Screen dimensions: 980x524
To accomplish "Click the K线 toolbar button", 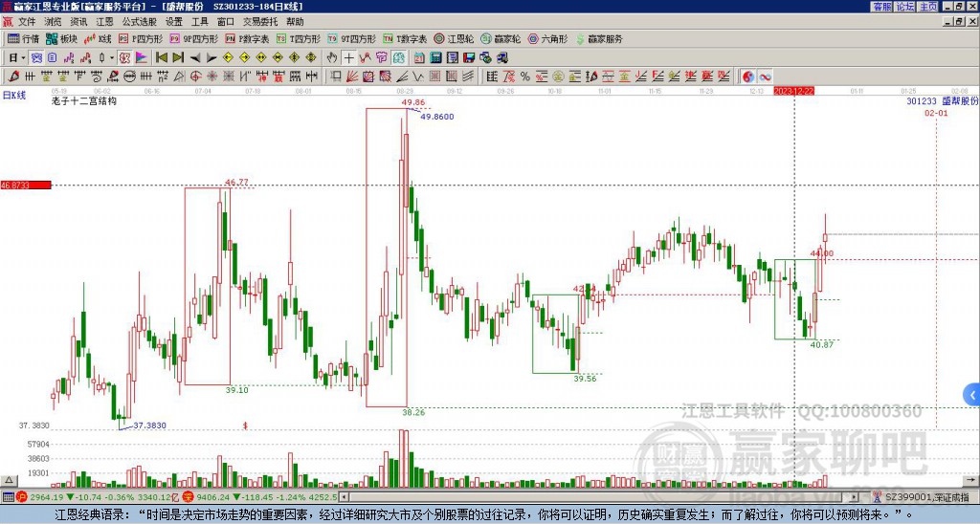I will tap(98, 38).
